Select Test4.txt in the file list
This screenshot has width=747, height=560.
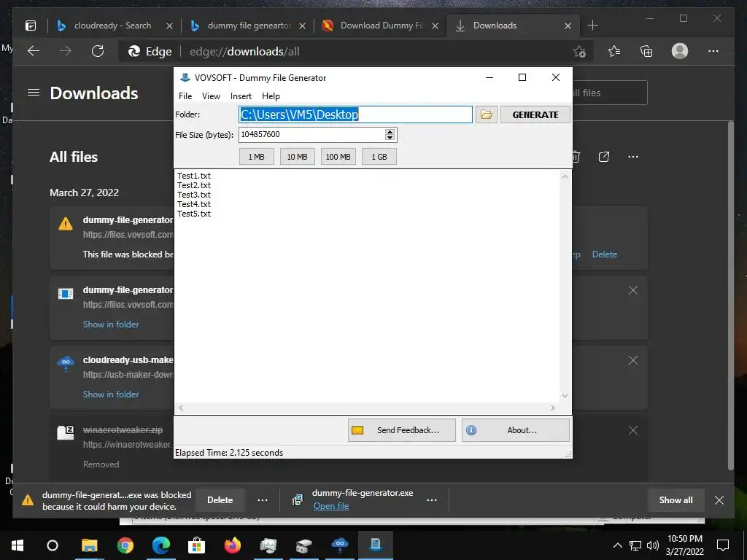[194, 204]
